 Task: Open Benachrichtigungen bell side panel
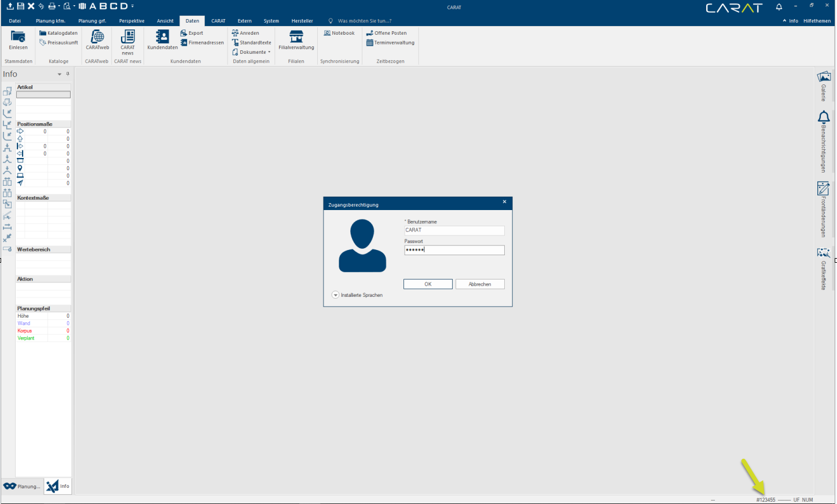[x=824, y=142]
